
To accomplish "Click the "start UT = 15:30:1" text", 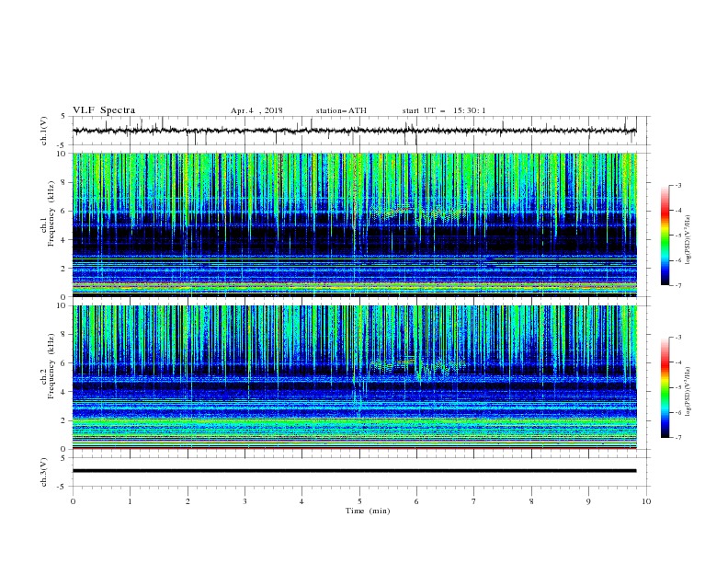I will coord(444,110).
